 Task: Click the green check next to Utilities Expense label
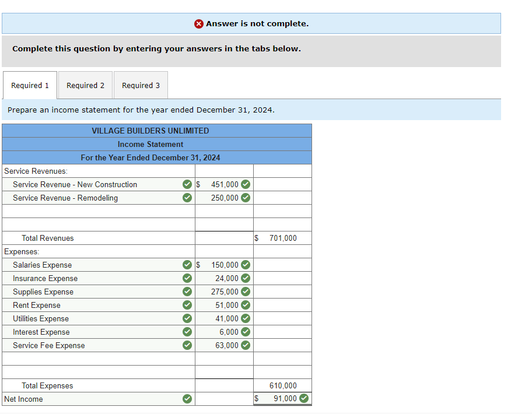187,318
